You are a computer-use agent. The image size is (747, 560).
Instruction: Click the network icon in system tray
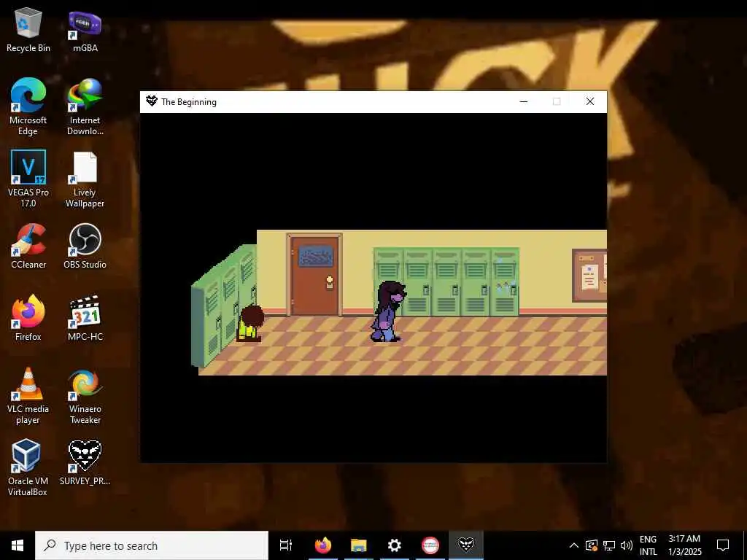point(609,545)
